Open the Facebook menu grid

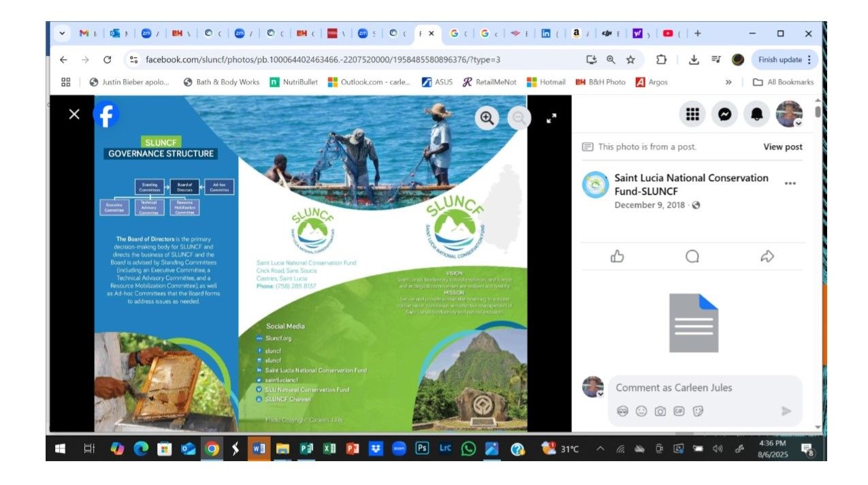(692, 114)
